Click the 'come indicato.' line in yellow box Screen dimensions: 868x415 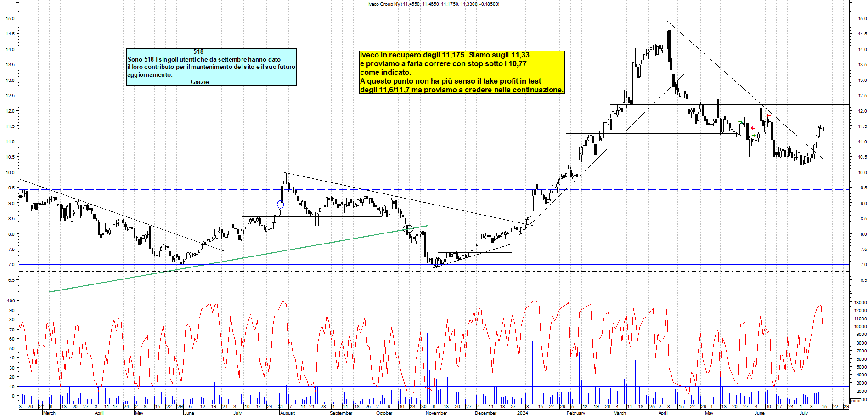(386, 72)
